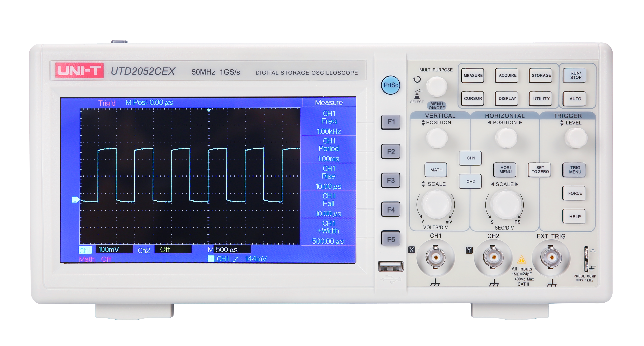Click the Y label icon
The width and height of the screenshot is (644, 346).
point(469,250)
